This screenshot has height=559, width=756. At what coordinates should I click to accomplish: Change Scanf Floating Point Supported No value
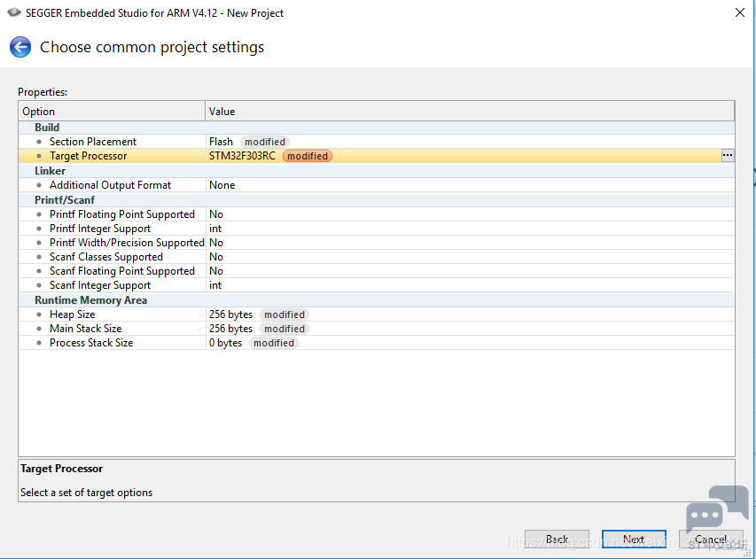pyautogui.click(x=216, y=271)
